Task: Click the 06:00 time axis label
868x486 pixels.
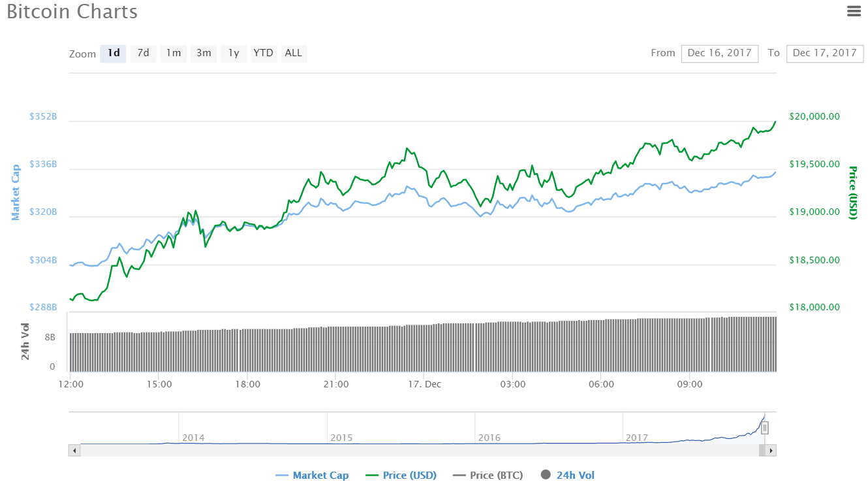Action: (x=601, y=384)
